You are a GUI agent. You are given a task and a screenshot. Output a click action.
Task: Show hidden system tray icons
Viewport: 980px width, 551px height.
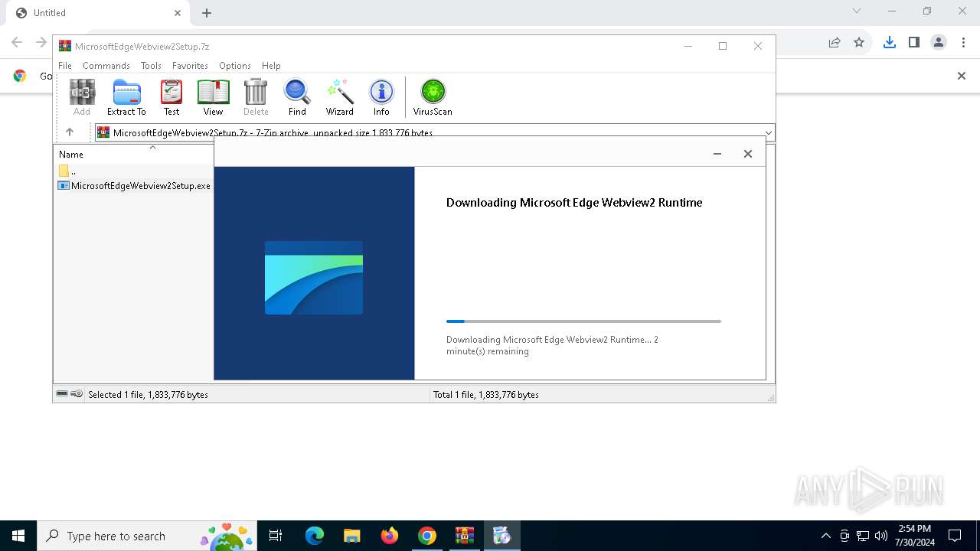click(825, 536)
